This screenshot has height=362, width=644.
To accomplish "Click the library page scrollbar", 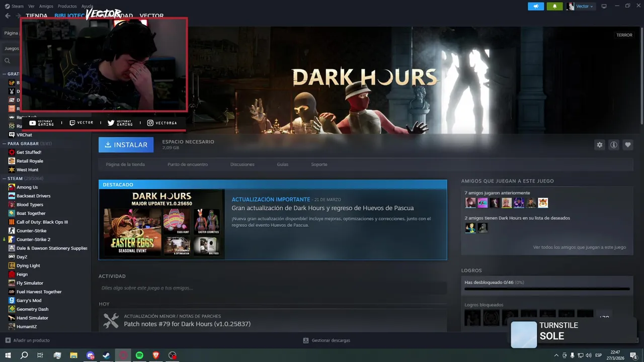I will tap(641, 75).
